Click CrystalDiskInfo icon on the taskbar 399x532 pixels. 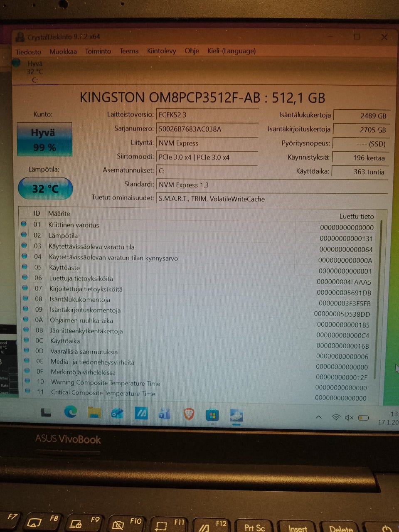(x=236, y=415)
